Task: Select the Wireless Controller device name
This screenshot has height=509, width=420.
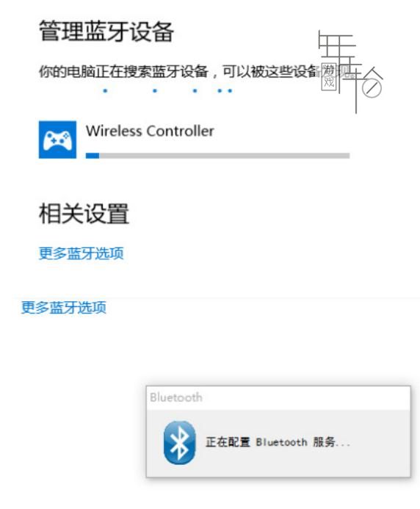Action: click(x=150, y=131)
